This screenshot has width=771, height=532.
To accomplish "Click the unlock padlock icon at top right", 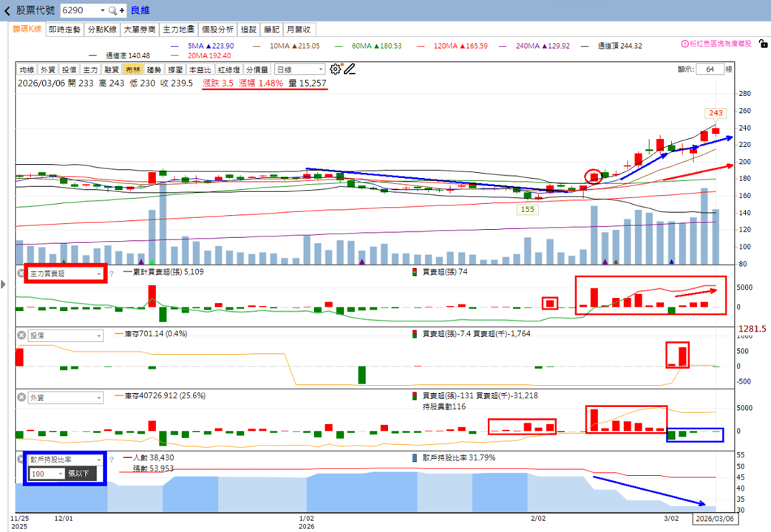I will click(x=763, y=44).
